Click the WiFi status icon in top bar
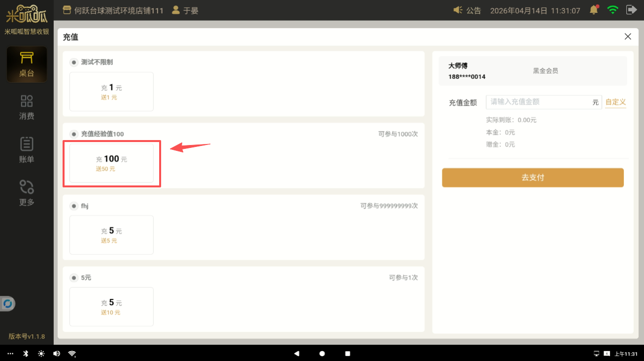The image size is (644, 361). tap(612, 10)
